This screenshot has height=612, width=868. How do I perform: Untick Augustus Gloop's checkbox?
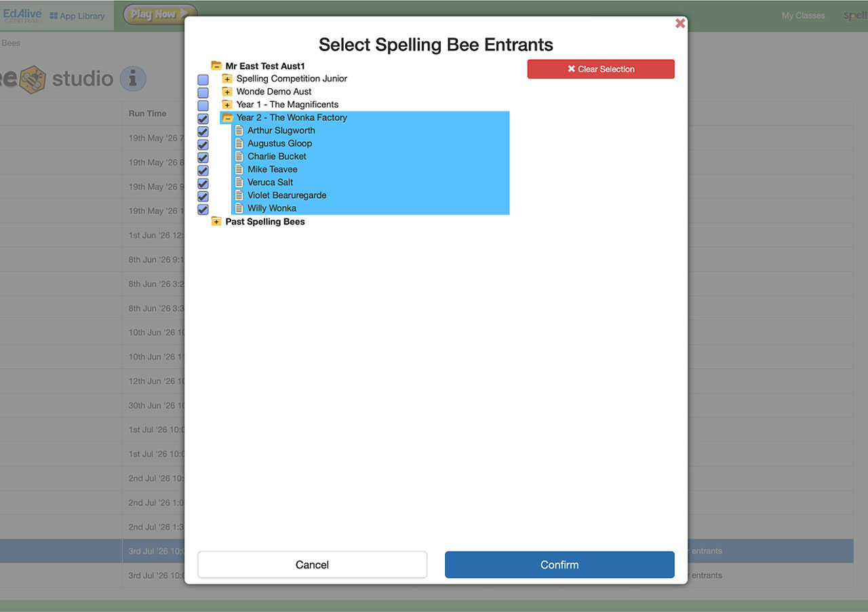click(x=203, y=145)
